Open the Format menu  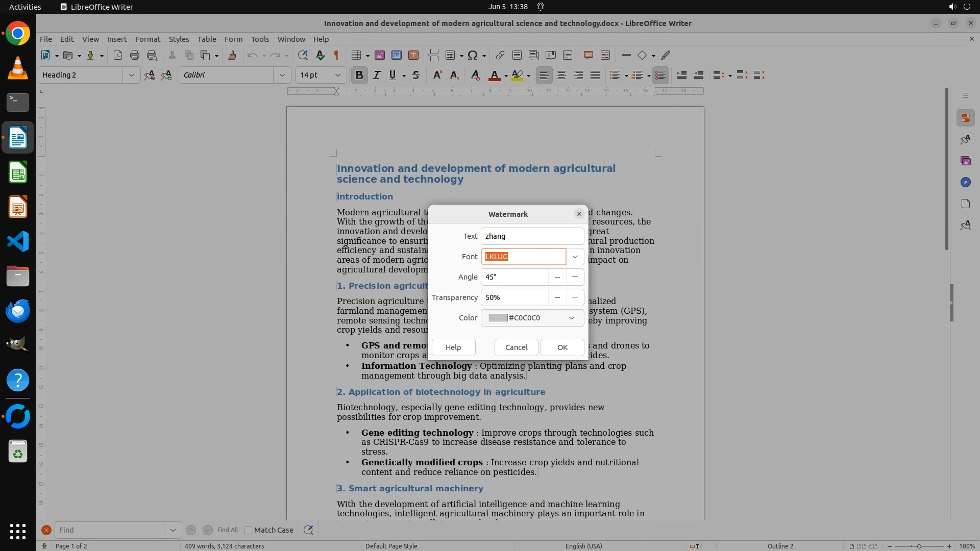[x=148, y=39]
